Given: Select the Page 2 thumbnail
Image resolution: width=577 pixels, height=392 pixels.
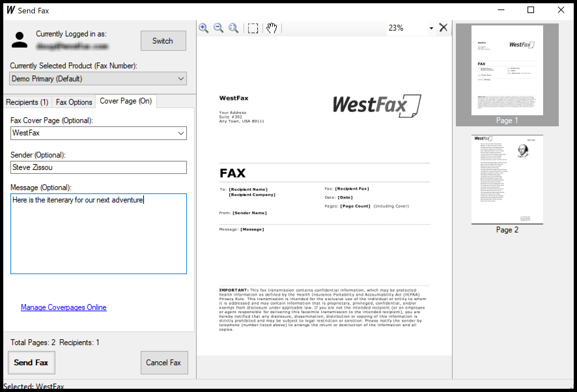Looking at the screenshot, I should [507, 184].
